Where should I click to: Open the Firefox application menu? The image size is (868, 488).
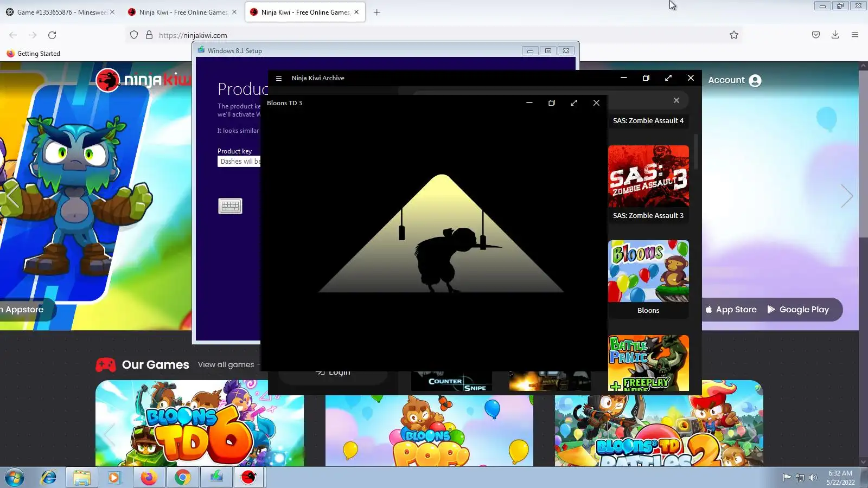tap(855, 35)
